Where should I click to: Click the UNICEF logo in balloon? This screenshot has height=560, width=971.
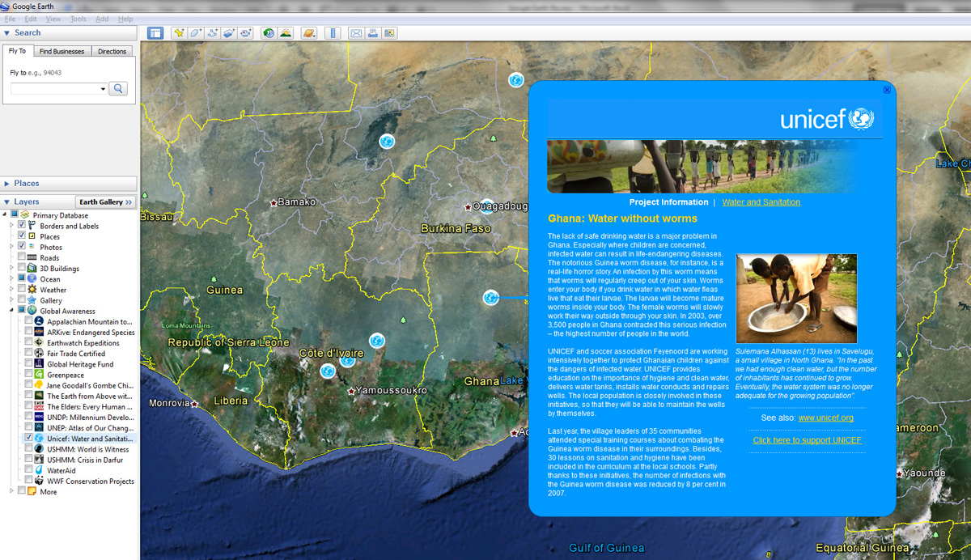coord(827,120)
